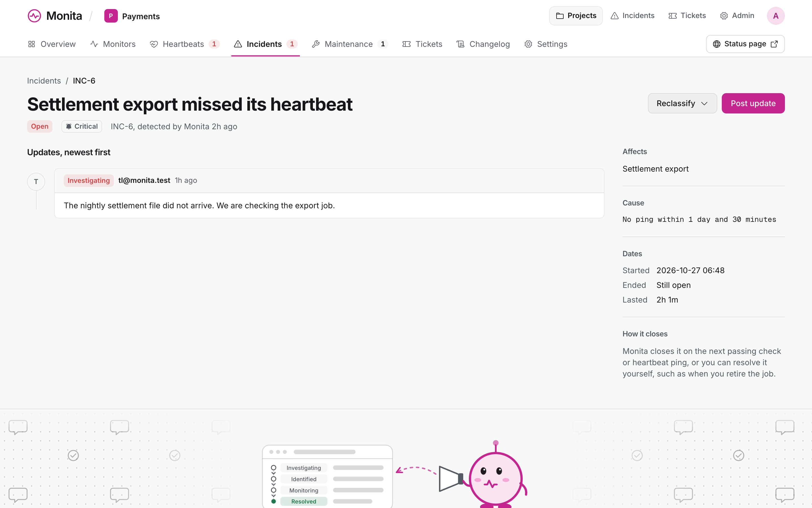Image resolution: width=812 pixels, height=508 pixels.
Task: Click the 2h 1m lasted value
Action: tap(667, 300)
